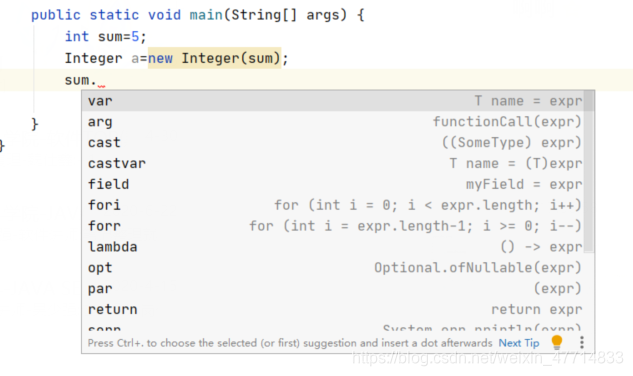
Task: Click the int sum=5 declaration line
Action: pos(105,37)
